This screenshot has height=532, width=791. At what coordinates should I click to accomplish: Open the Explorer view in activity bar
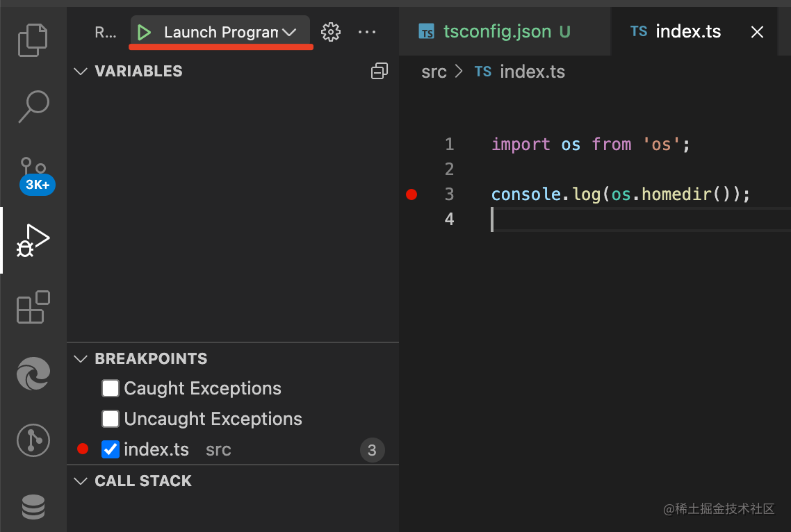33,40
